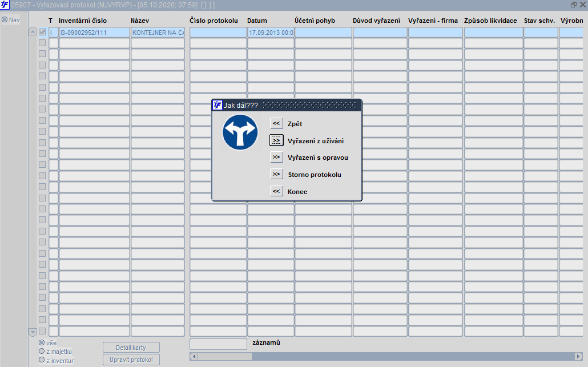Click the Upravit protokol button

click(131, 360)
